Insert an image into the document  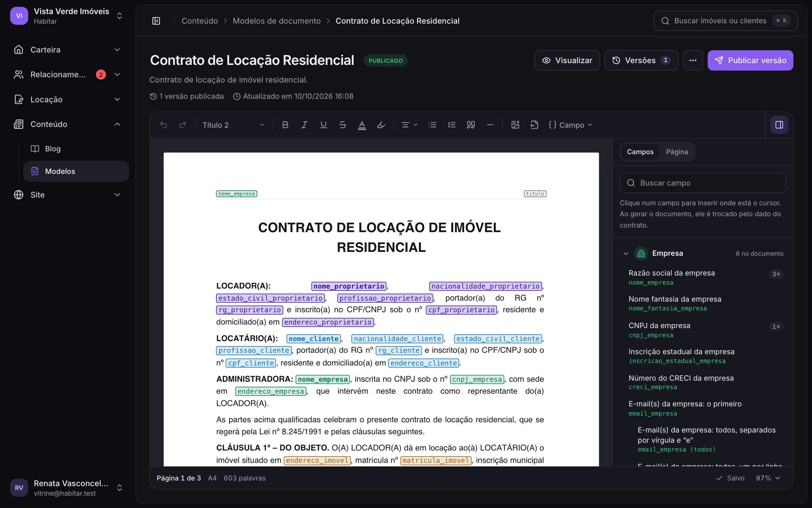(x=515, y=125)
